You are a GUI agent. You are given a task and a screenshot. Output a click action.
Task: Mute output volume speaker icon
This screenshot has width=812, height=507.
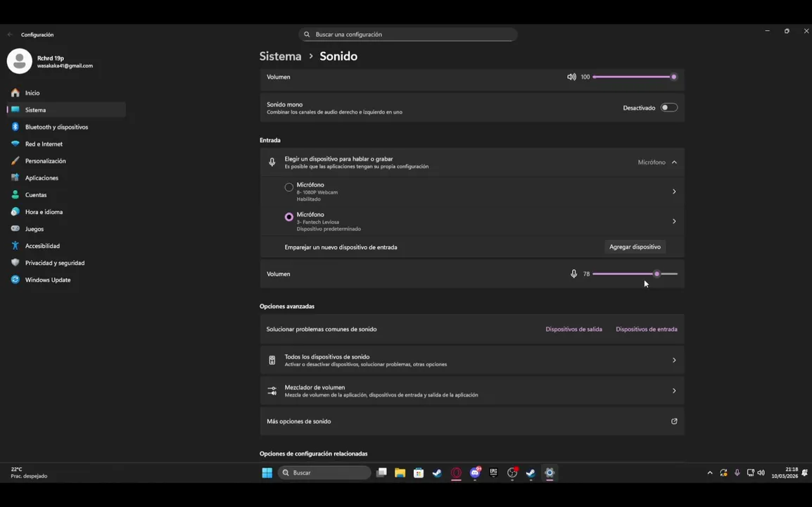[x=571, y=77]
